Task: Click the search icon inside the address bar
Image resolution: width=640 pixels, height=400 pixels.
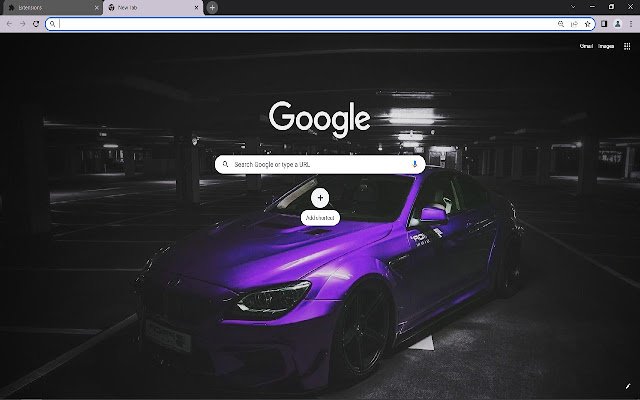Action: (x=52, y=24)
